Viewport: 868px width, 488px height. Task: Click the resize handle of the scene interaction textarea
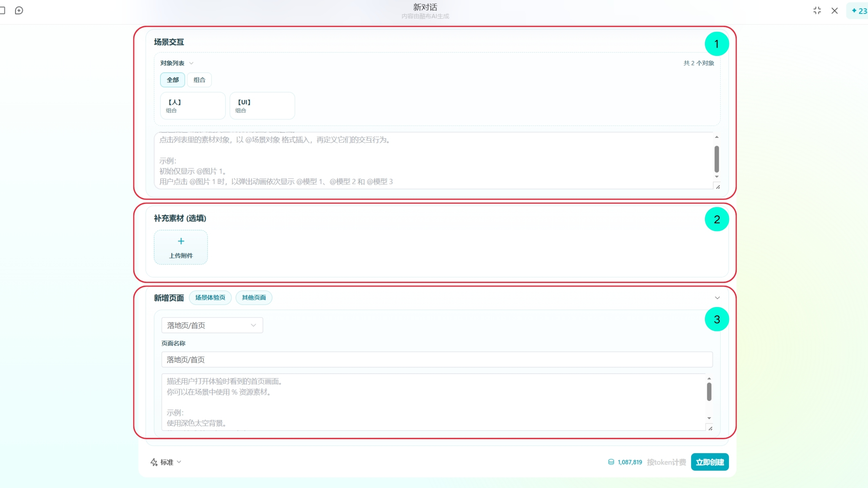[718, 187]
